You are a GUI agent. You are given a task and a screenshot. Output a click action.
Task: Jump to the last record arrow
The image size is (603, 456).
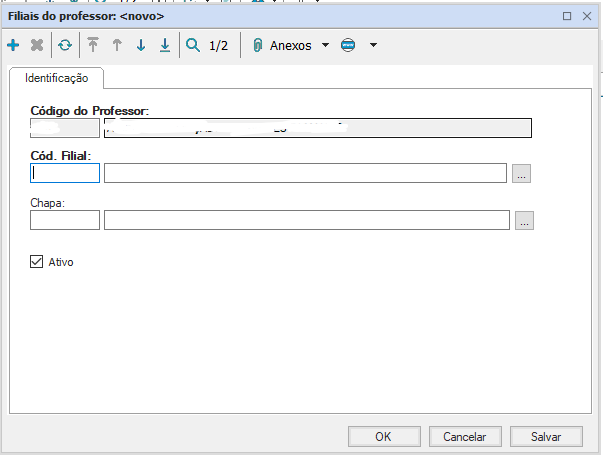(164, 45)
